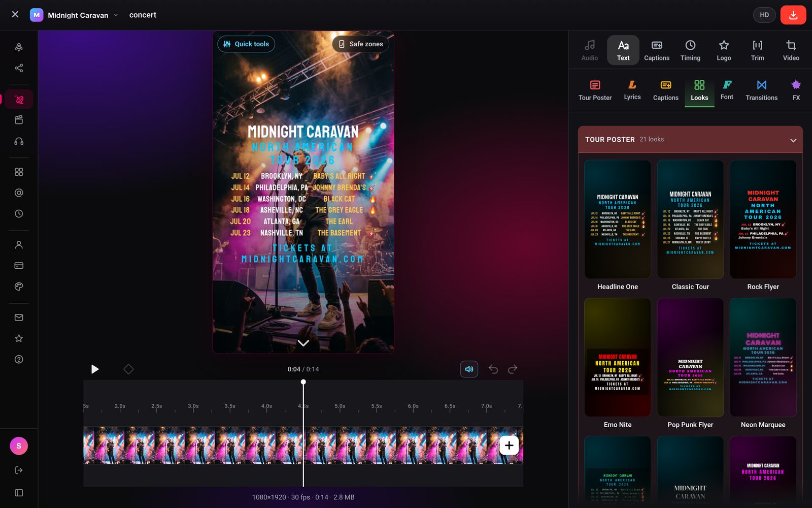Open the clock history icon in sidebar
The image size is (812, 508).
pyautogui.click(x=19, y=214)
